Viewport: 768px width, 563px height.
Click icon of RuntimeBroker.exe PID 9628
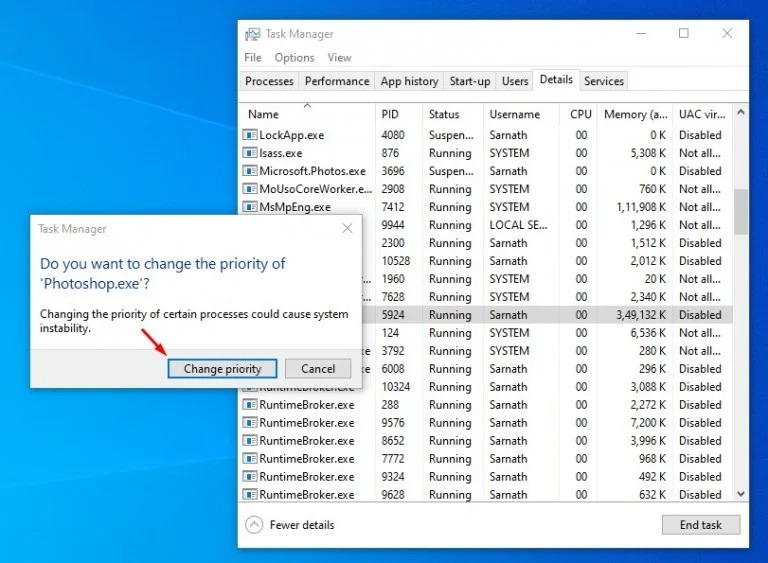[x=250, y=495]
